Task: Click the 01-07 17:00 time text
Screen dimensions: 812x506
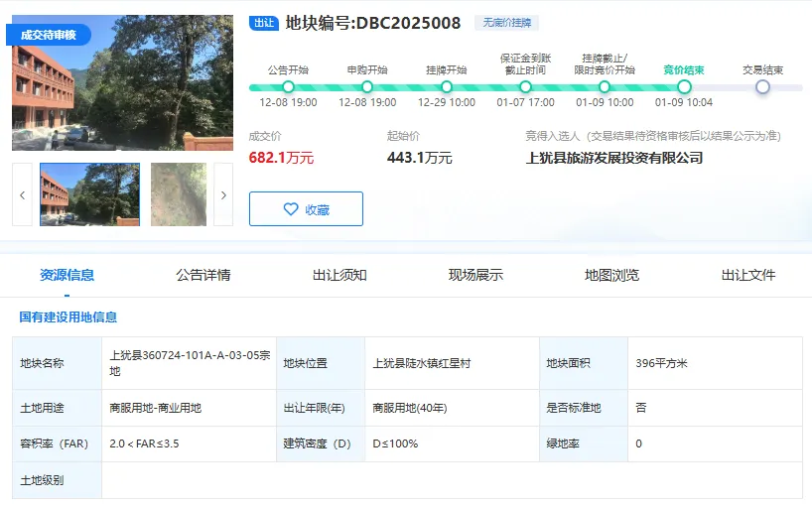Action: (526, 102)
